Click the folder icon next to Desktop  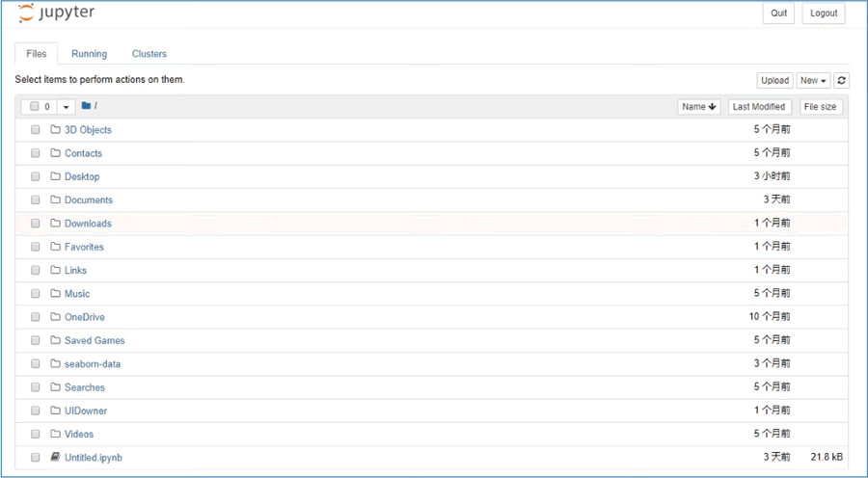tap(55, 176)
